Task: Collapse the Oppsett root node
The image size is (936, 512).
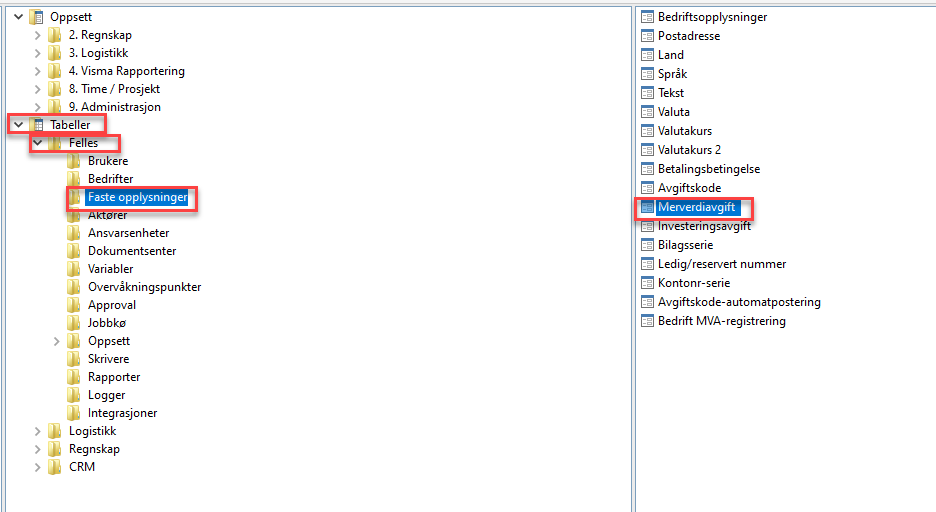Action: (19, 17)
